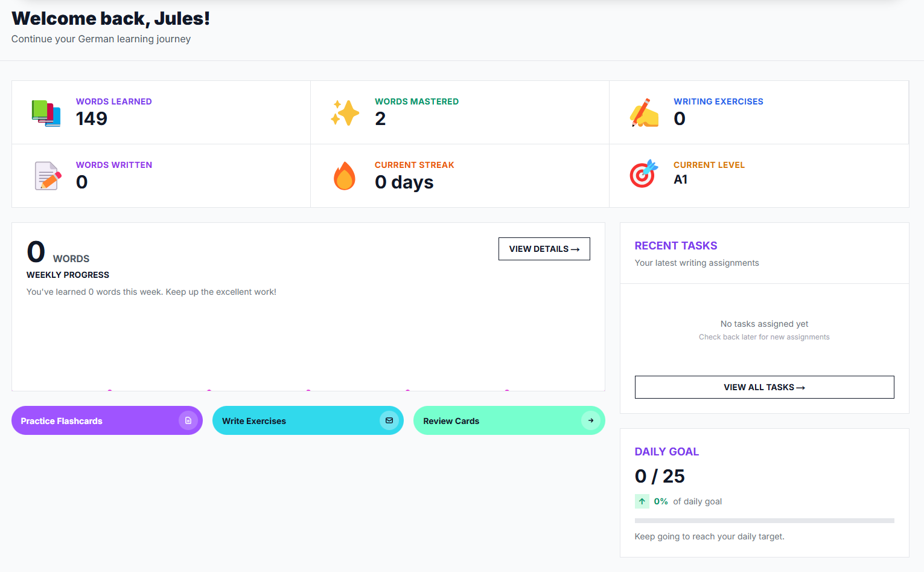
Task: Click the 0 / 25 daily goal counter
Action: (x=660, y=477)
